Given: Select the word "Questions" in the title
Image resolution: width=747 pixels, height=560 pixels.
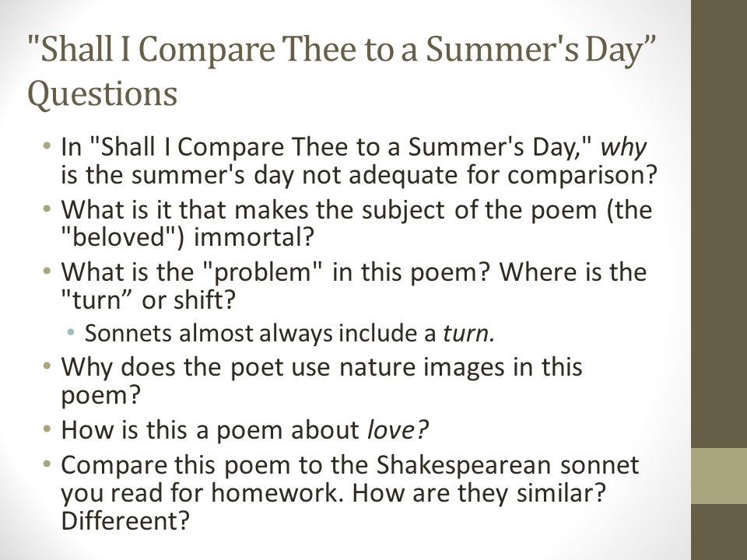Looking at the screenshot, I should [x=103, y=93].
